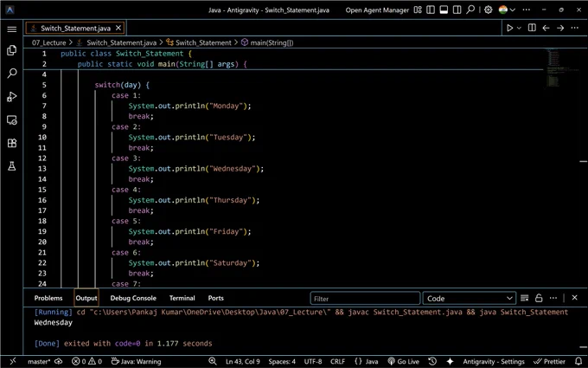This screenshot has height=368, width=588.
Task: Click Customize Layout icon in title bar
Action: click(x=418, y=10)
